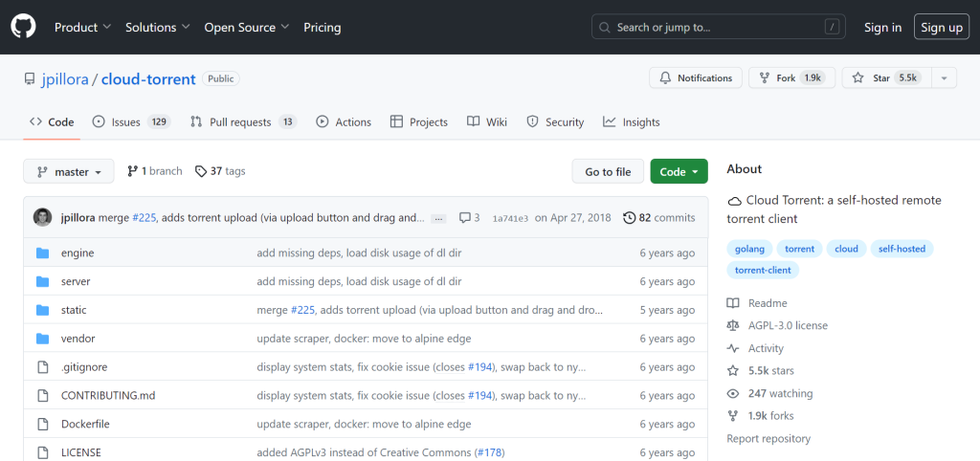Open the master branch dropdown
The image size is (980, 461).
69,172
